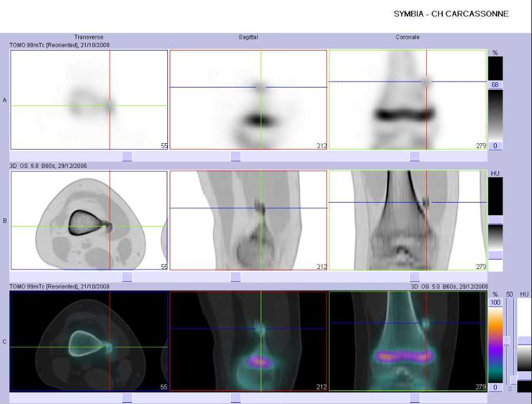Click slice slider handle under row C transverse
The height and width of the screenshot is (404, 532).
127,398
